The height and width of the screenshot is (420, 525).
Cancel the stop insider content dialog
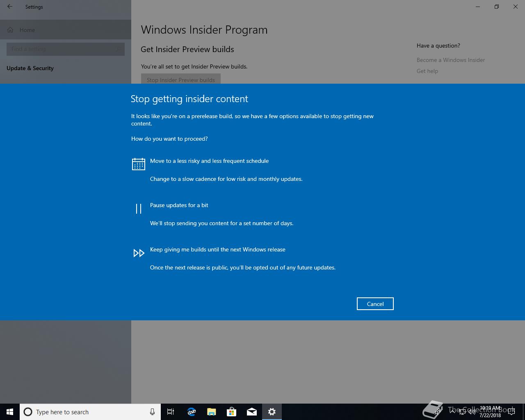click(375, 304)
